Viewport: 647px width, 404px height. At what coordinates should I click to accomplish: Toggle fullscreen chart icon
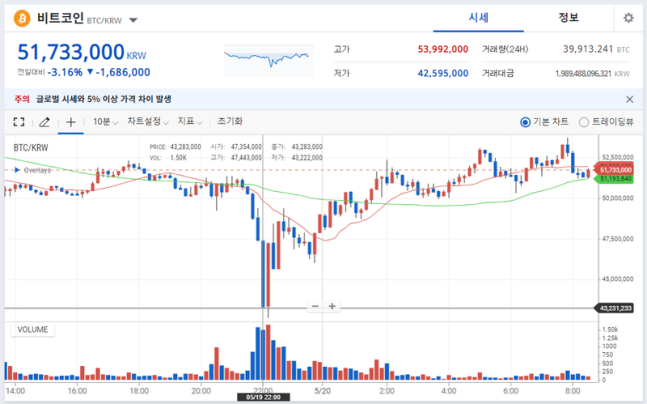19,122
